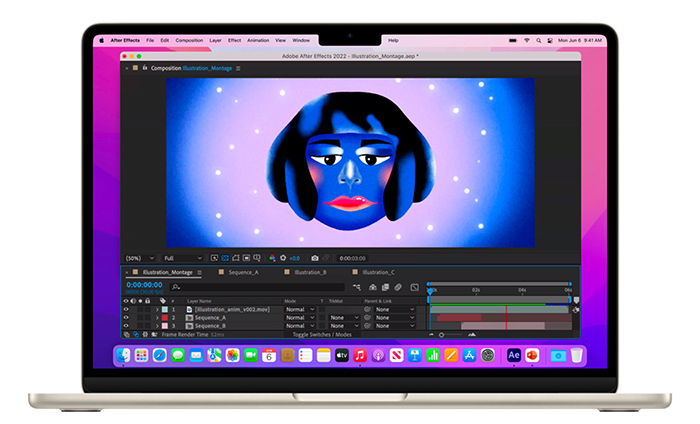Open blending mode dropdown for Illustration_anim_v002.mov
700x424 pixels.
coord(300,309)
